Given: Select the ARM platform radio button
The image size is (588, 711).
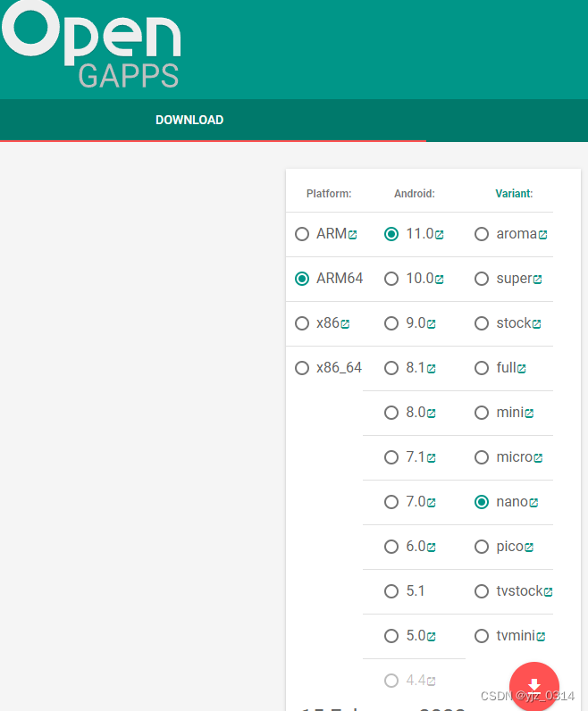Looking at the screenshot, I should coord(302,234).
